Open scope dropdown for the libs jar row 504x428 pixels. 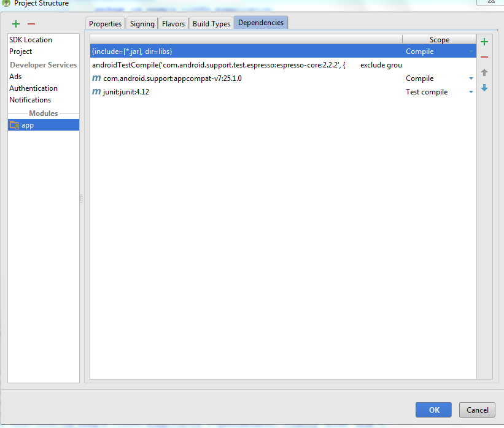471,52
